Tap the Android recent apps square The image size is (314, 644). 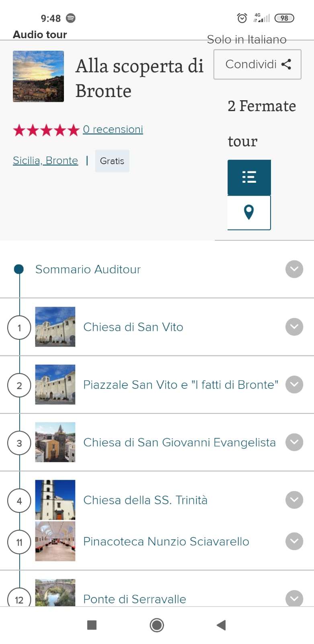92,625
